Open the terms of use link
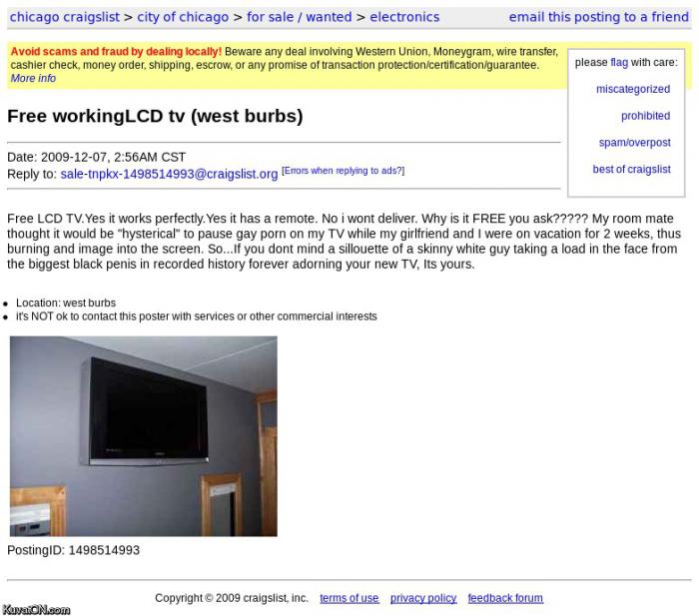This screenshot has width=699, height=616. (x=349, y=598)
